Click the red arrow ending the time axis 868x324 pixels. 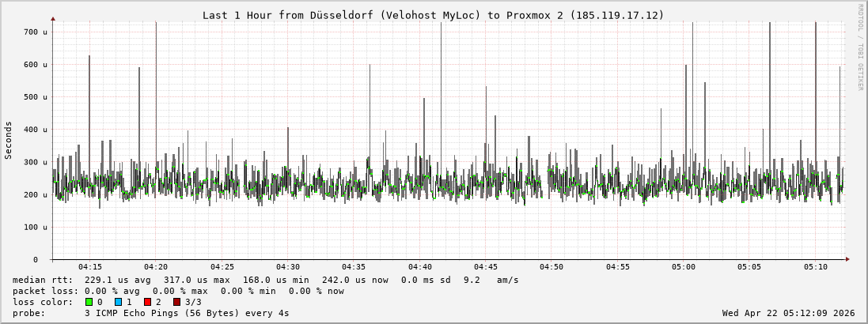(847, 259)
